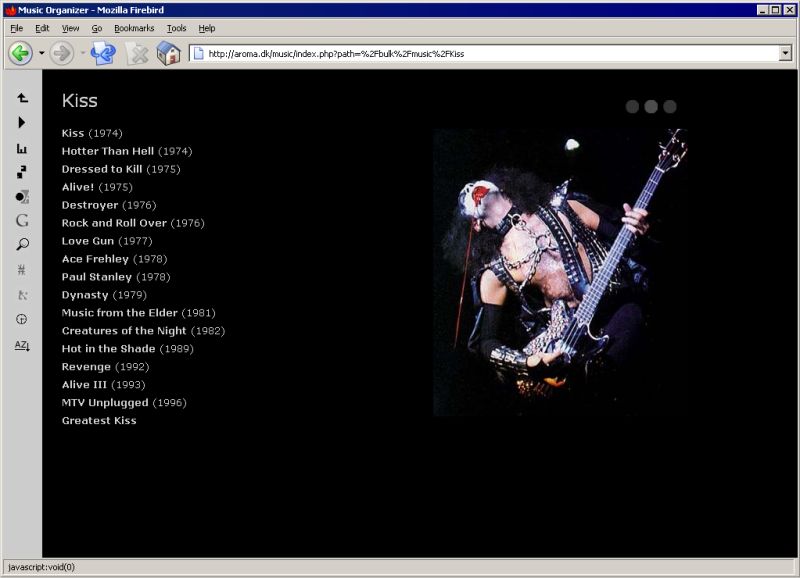Sort albums with the AZ sort icon

pyautogui.click(x=21, y=344)
